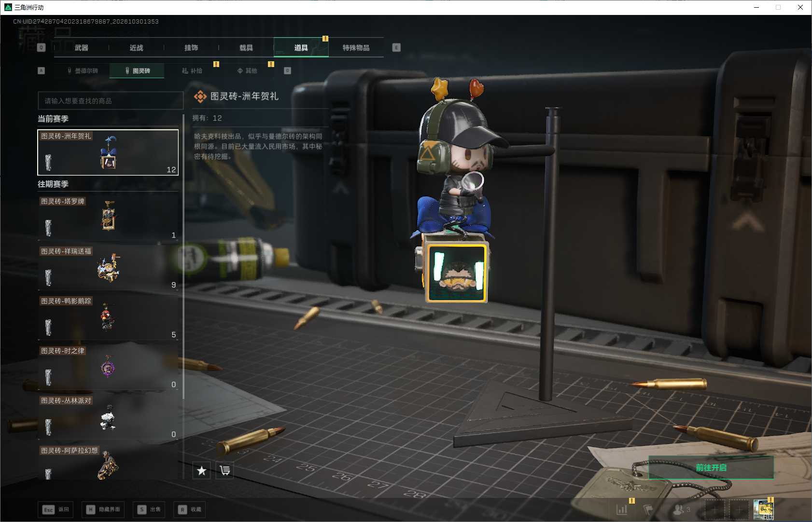Click the item list scrollbar

tap(183, 257)
